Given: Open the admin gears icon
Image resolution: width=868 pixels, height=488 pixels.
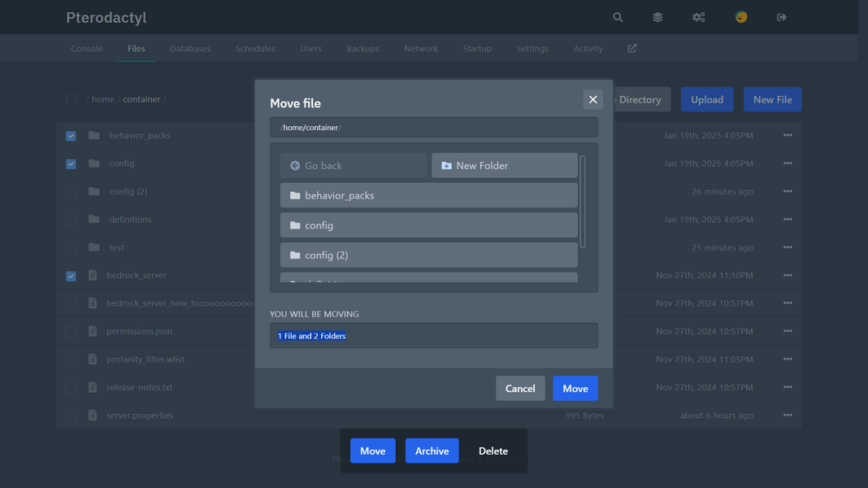Looking at the screenshot, I should pos(699,17).
